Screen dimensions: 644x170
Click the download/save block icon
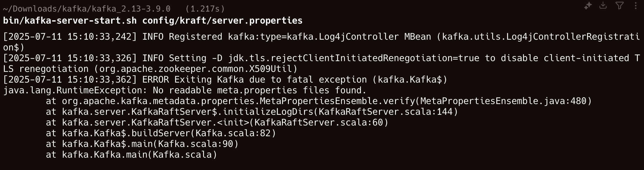603,5
